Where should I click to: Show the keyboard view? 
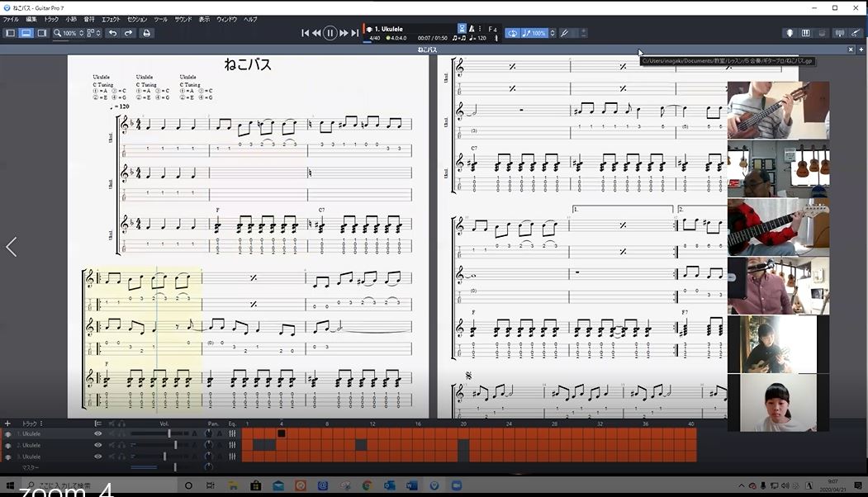point(806,33)
